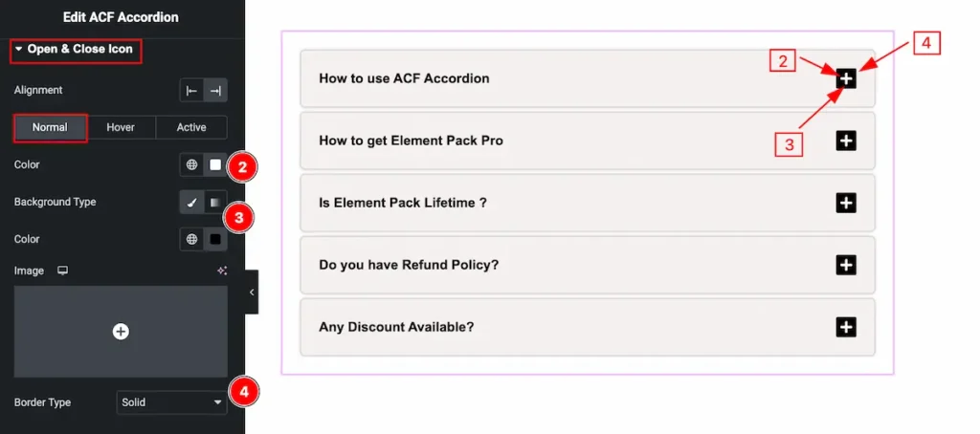This screenshot has height=434, width=980.
Task: Set icon alignment to left
Action: pyautogui.click(x=192, y=91)
